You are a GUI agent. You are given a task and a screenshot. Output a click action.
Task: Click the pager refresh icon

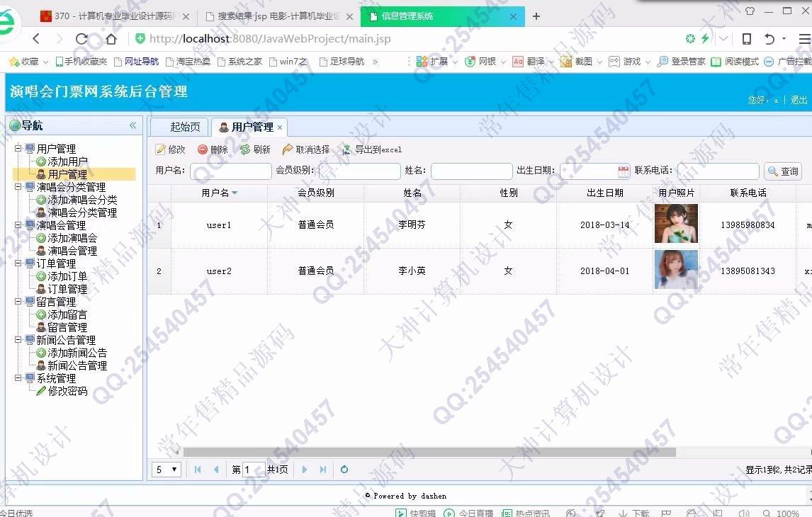[344, 470]
